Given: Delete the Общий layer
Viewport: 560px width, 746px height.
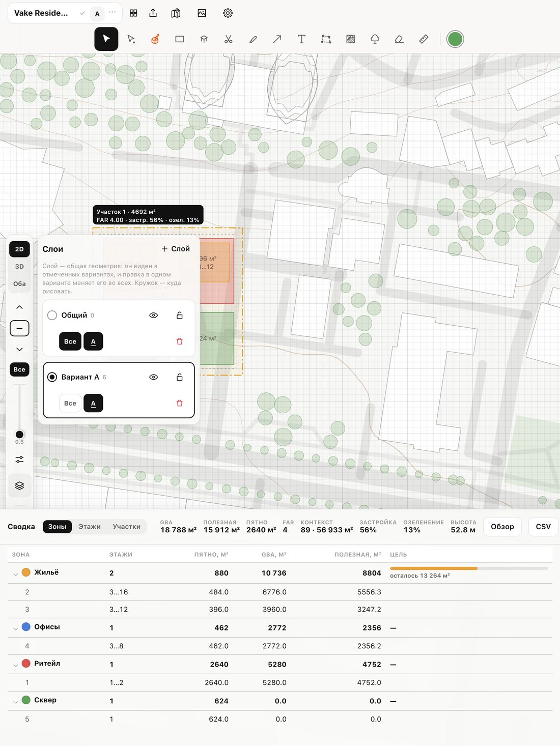Looking at the screenshot, I should pos(180,341).
